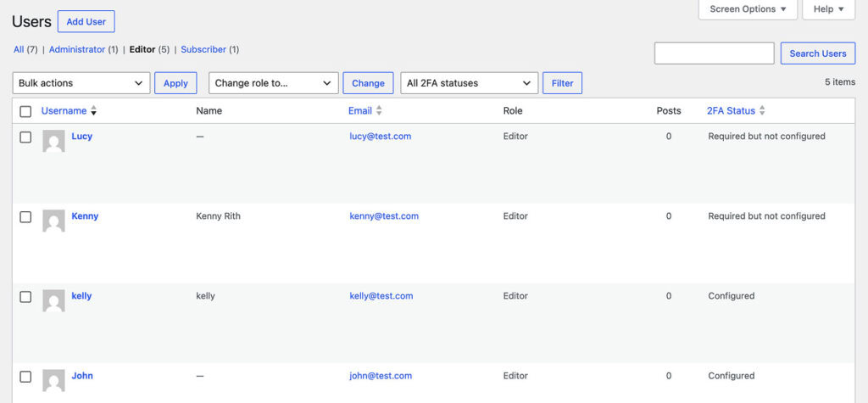Open the John username link
This screenshot has width=868, height=403.
tap(82, 375)
